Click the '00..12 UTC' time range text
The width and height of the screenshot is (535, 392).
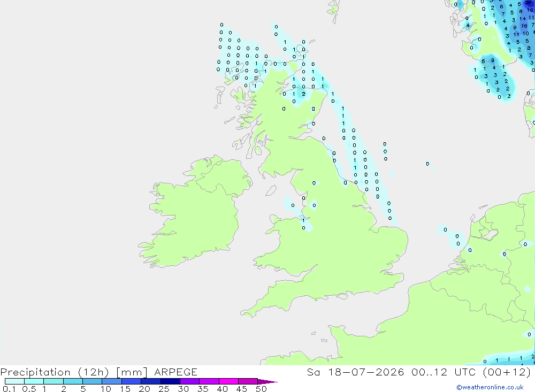pyautogui.click(x=444, y=372)
